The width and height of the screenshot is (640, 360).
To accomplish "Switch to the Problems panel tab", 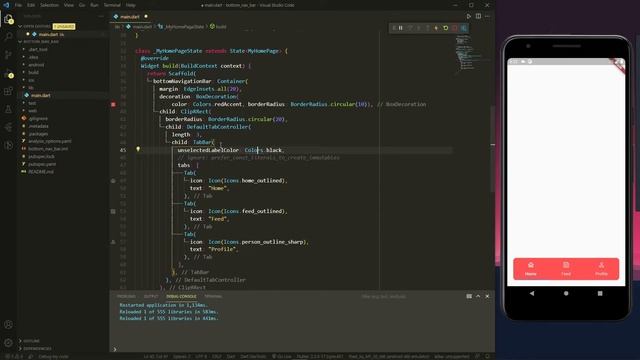I will pyautogui.click(x=126, y=296).
